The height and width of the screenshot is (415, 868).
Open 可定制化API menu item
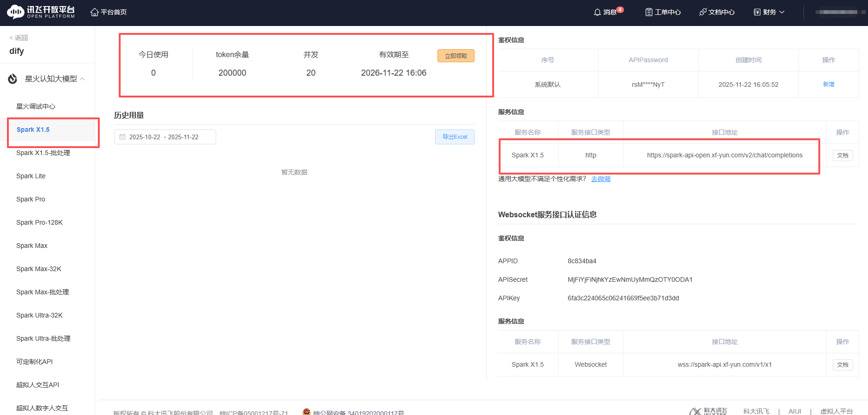34,362
